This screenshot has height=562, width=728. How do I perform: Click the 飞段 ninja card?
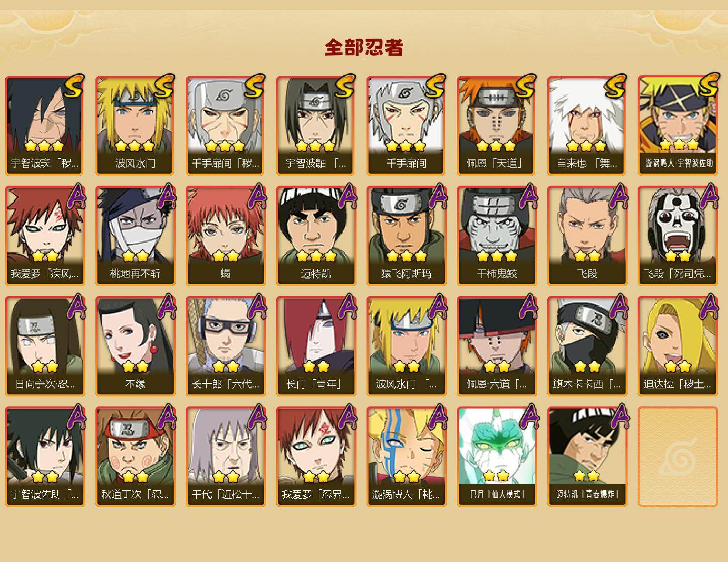pyautogui.click(x=587, y=236)
